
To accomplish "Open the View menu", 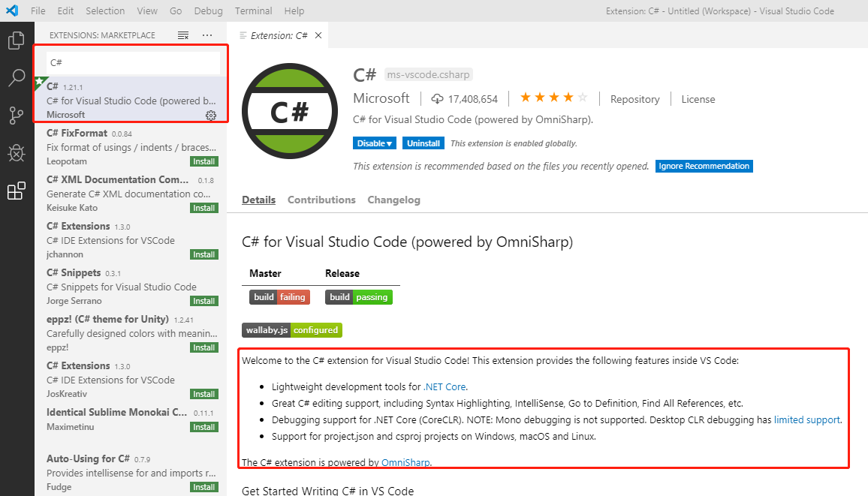I will click(x=147, y=11).
